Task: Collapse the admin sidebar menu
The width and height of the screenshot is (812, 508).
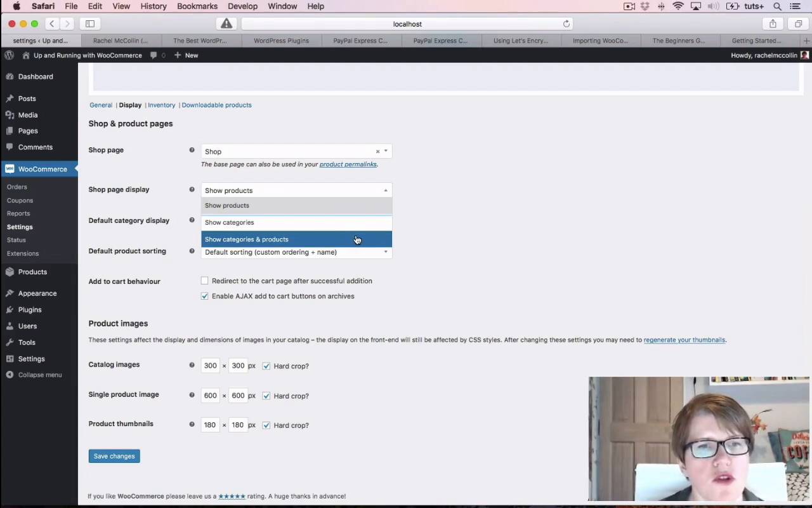Action: [x=39, y=375]
